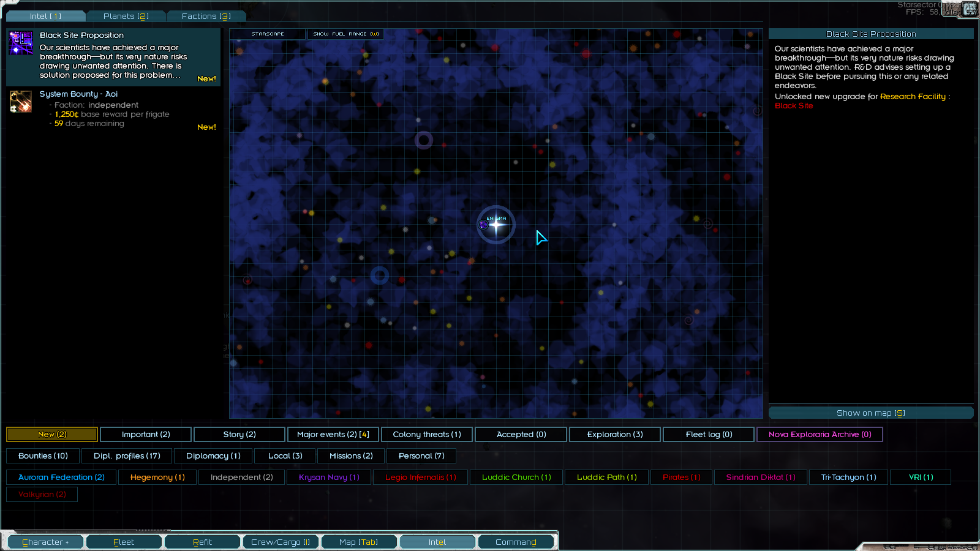This screenshot has width=980, height=551.
Task: Open the Character screen tab
Action: (x=45, y=542)
